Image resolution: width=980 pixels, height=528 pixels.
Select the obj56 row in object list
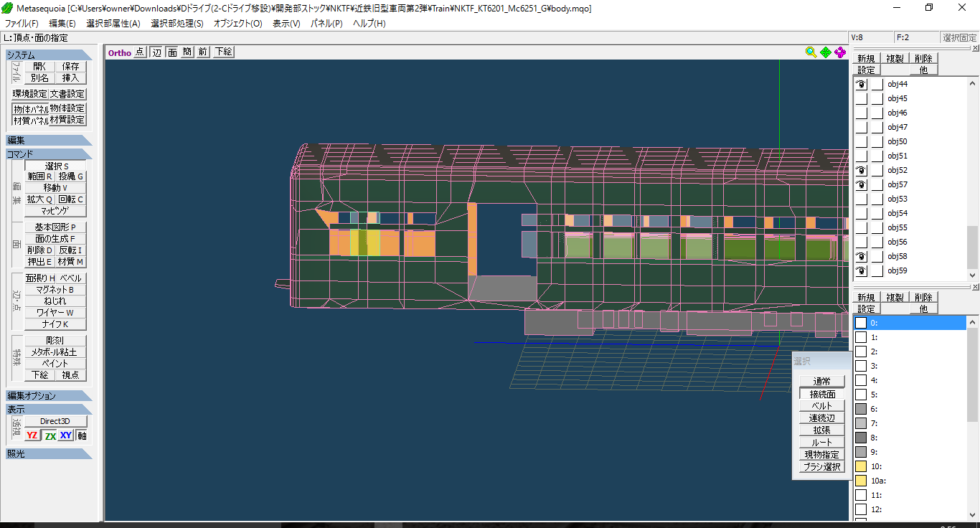910,242
